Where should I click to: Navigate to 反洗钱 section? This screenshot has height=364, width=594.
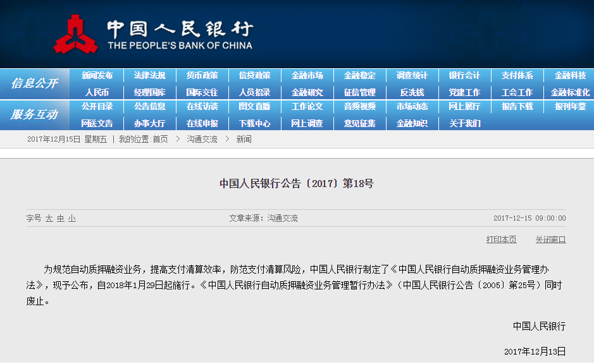(412, 92)
